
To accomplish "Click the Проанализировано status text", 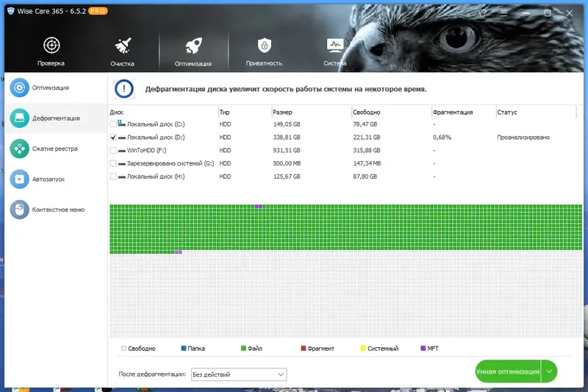I will [523, 138].
